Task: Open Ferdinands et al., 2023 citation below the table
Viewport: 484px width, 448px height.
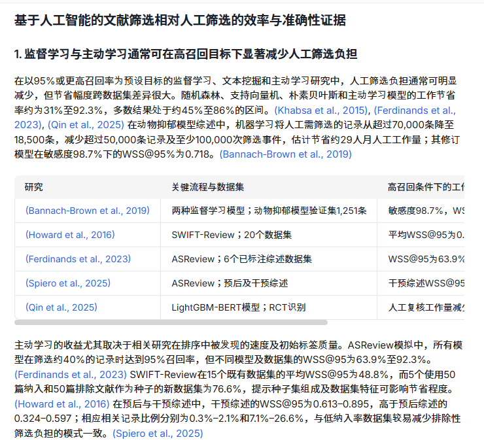Action: click(71, 375)
